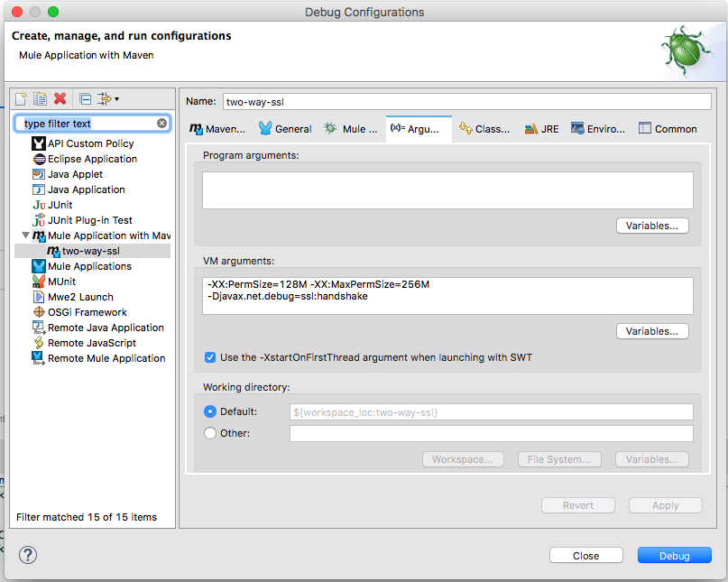
Task: Select the Default working directory radio button
Action: pyautogui.click(x=210, y=411)
